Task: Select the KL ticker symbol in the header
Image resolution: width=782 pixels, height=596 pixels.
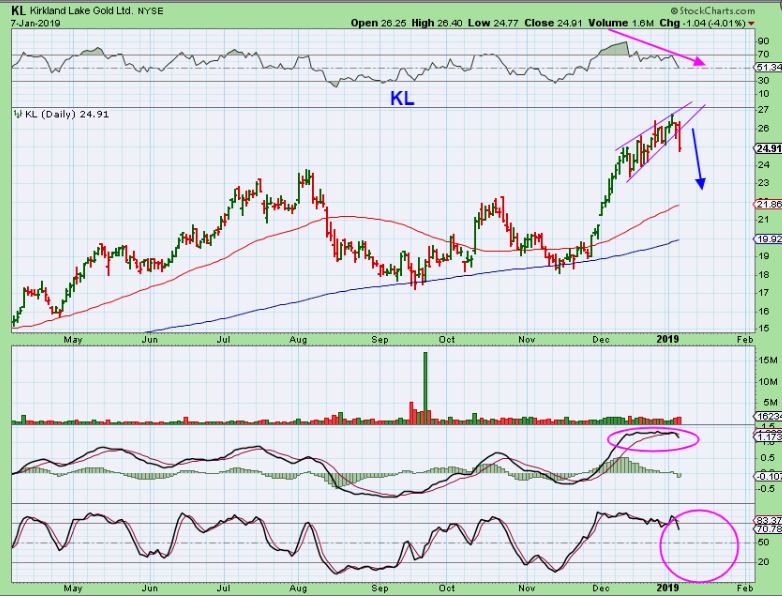Action: [18, 11]
